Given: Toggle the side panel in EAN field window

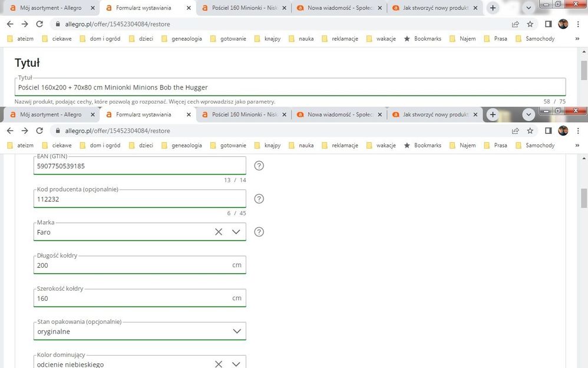Looking at the screenshot, I should tap(549, 131).
